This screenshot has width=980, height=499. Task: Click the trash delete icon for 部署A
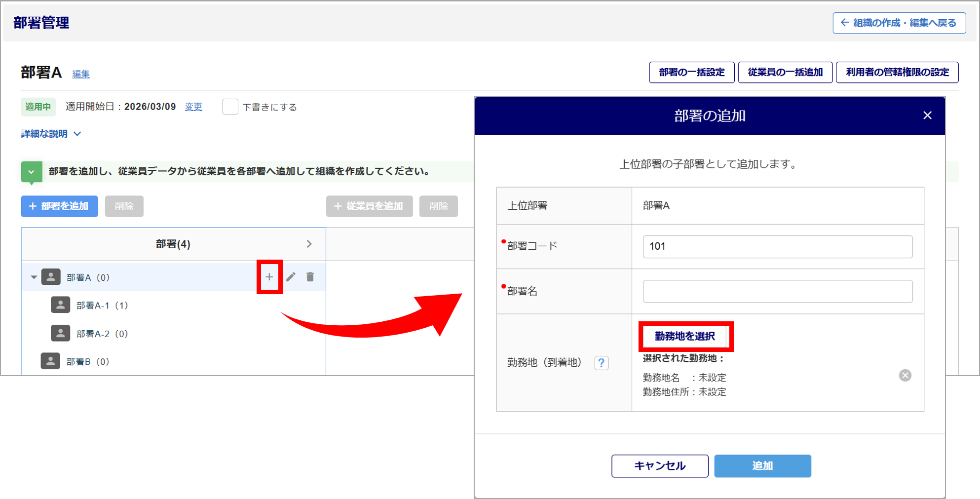click(310, 277)
